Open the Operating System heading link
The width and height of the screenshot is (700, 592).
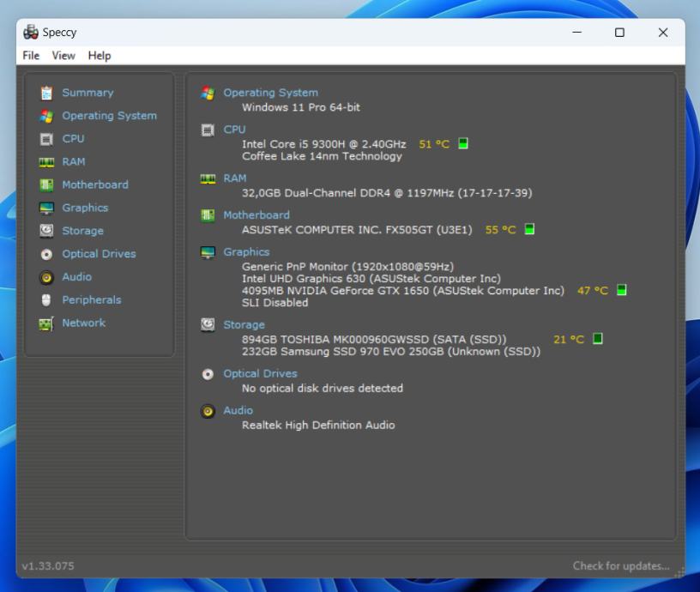click(x=270, y=93)
